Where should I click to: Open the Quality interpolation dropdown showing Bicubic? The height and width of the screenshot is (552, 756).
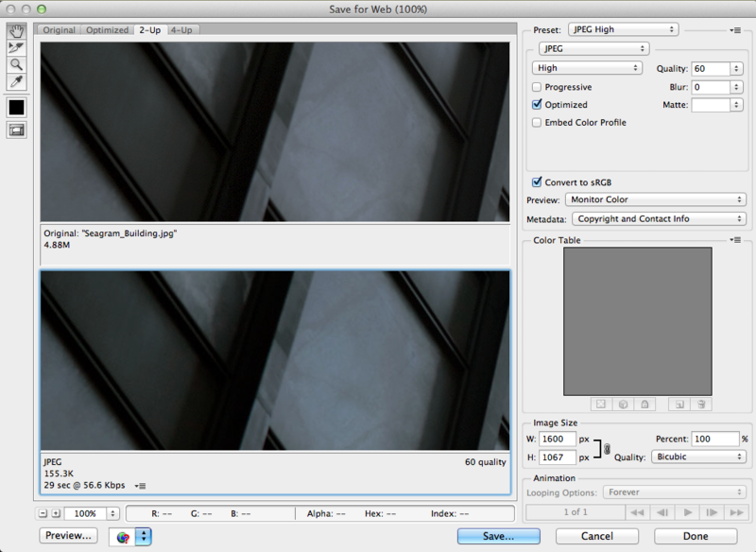click(697, 457)
